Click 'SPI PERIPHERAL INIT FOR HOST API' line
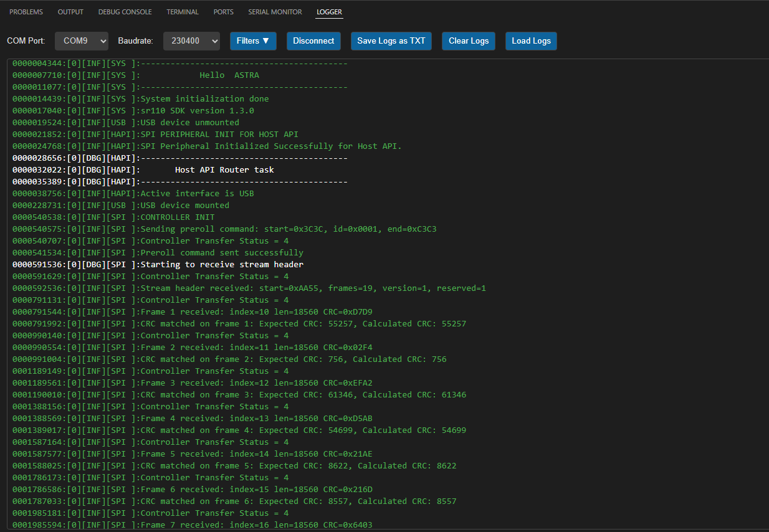The image size is (769, 532). click(156, 135)
